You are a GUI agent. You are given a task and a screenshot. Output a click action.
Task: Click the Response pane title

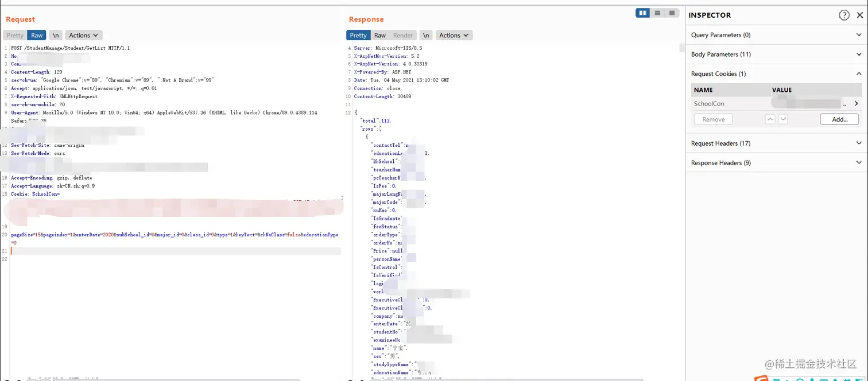coord(366,20)
